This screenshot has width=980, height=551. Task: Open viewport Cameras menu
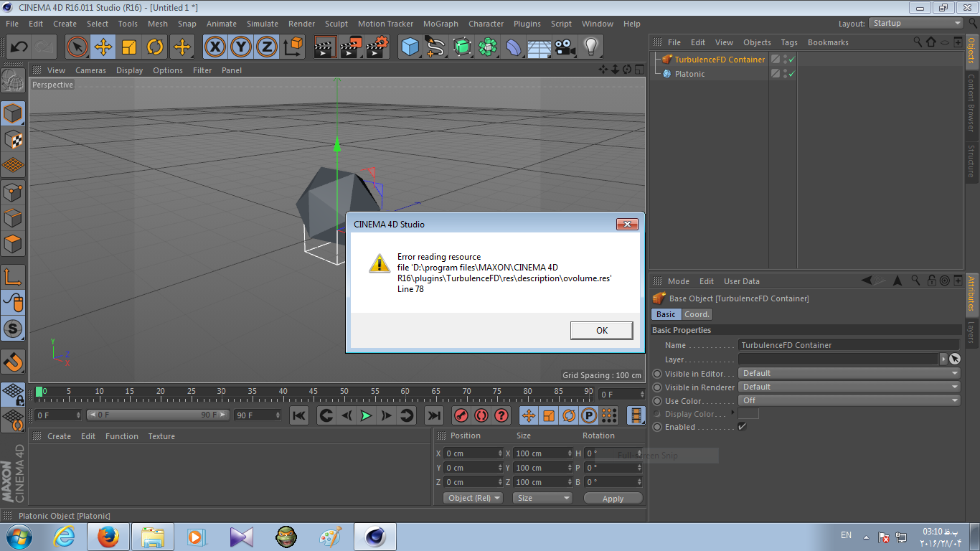click(90, 70)
